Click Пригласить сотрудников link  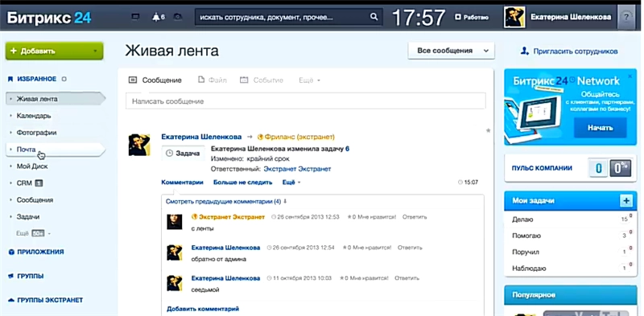(569, 51)
